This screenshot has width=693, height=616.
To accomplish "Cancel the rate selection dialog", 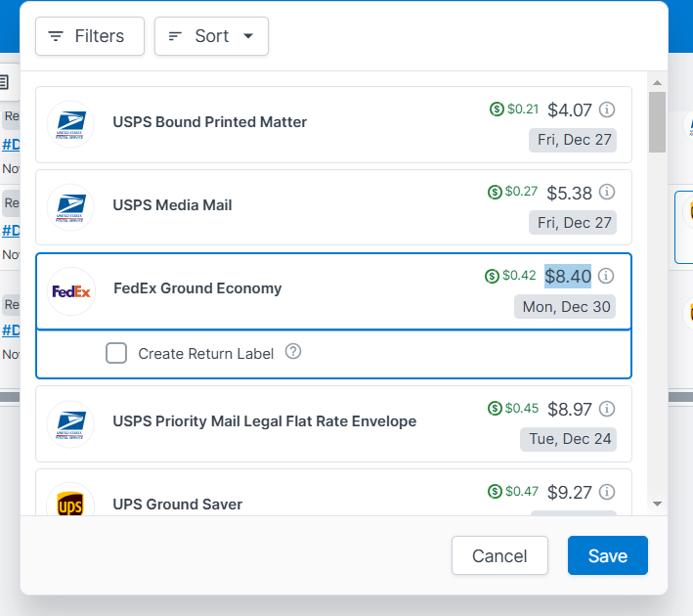I will click(x=499, y=555).
